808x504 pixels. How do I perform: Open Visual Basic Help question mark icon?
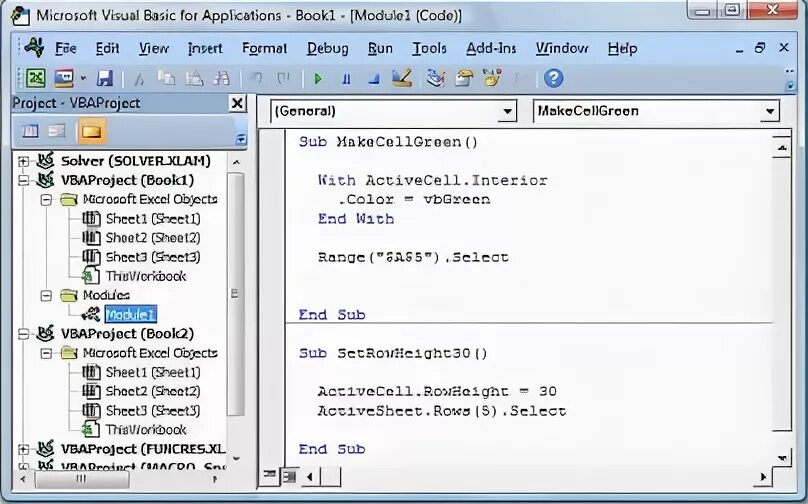pos(553,78)
